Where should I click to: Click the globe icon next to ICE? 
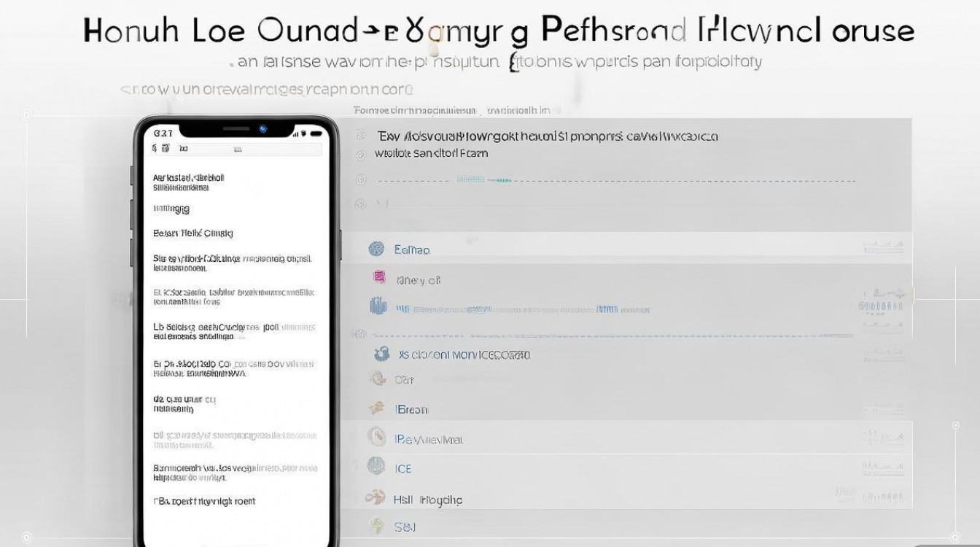click(x=376, y=467)
